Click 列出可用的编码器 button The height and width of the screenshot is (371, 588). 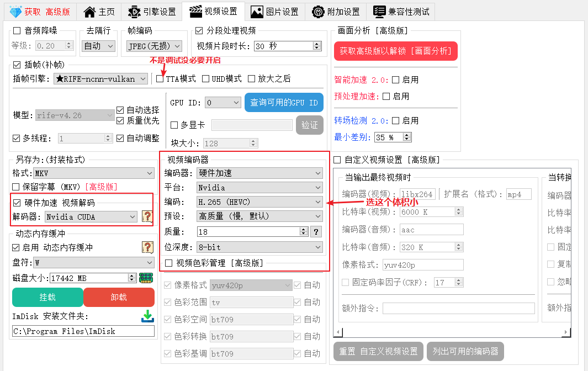(x=465, y=352)
